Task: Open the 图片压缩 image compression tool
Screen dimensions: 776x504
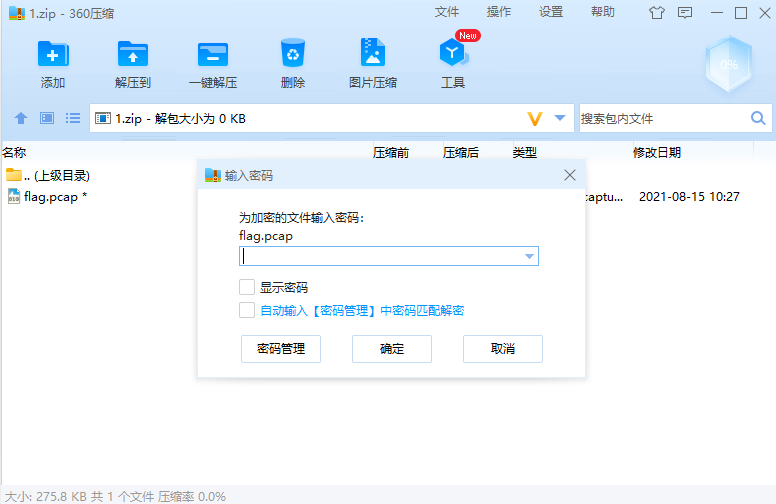Action: pos(373,52)
